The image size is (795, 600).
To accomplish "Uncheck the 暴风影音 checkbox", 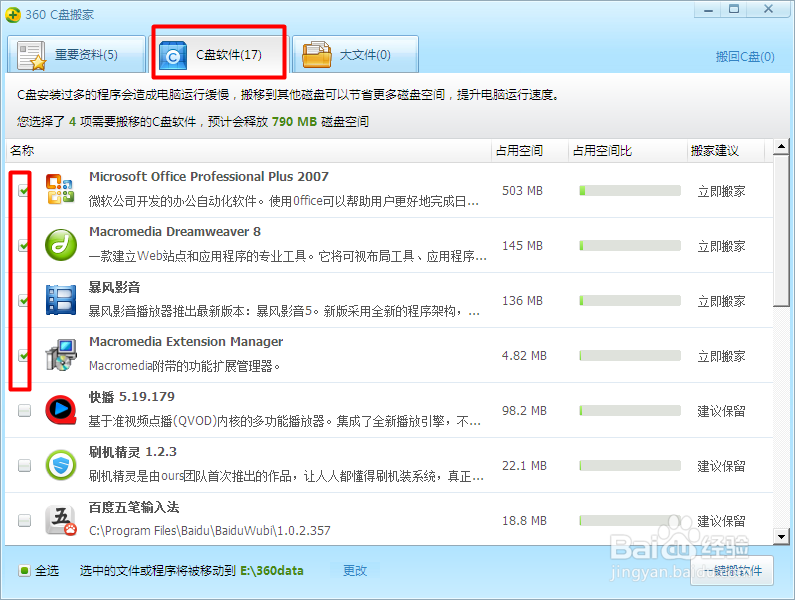I will pyautogui.click(x=24, y=301).
